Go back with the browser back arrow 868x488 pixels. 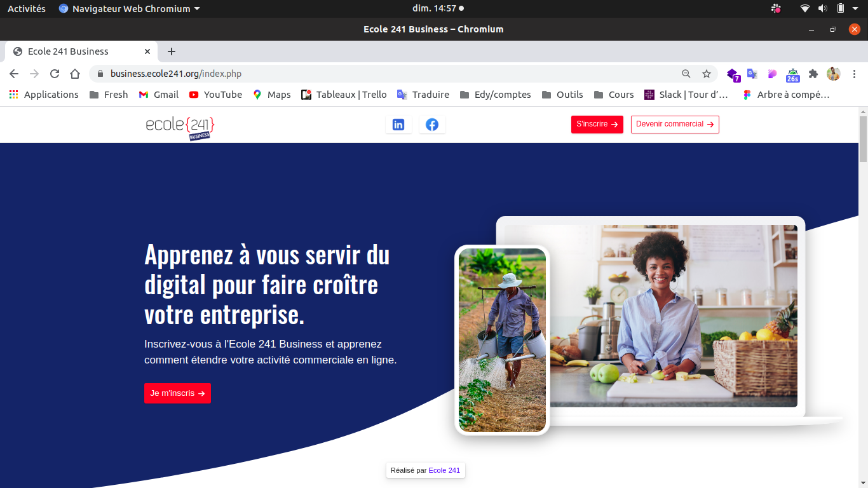[14, 74]
